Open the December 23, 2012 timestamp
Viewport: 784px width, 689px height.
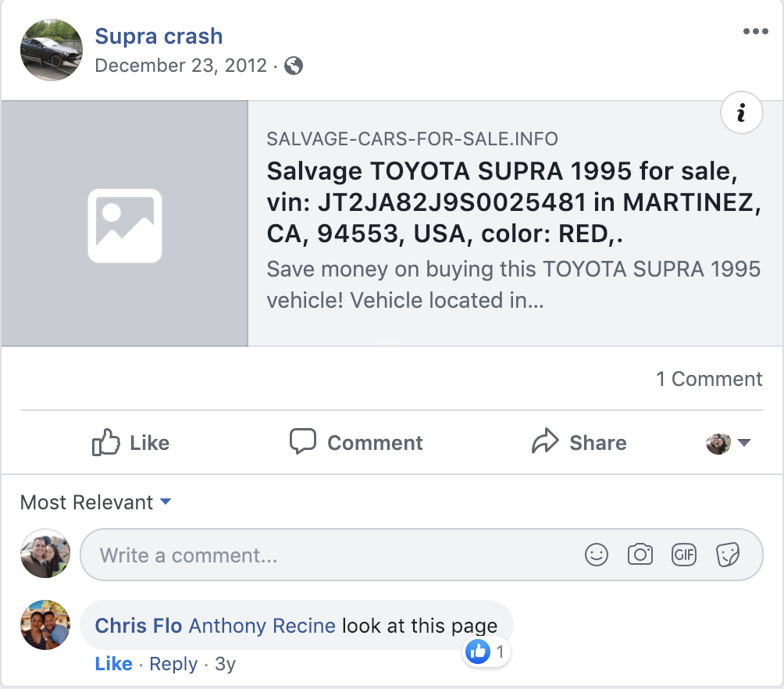181,66
